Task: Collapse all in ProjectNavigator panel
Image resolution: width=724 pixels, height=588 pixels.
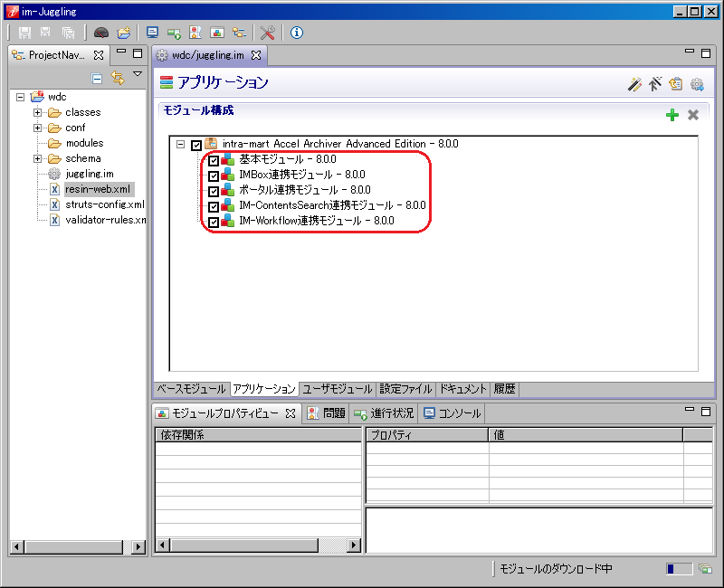Action: (97, 79)
